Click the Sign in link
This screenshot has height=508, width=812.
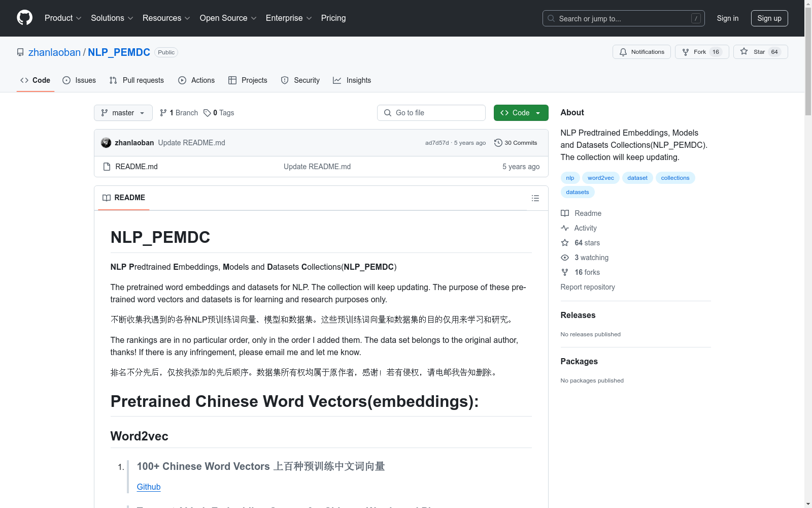click(x=727, y=18)
